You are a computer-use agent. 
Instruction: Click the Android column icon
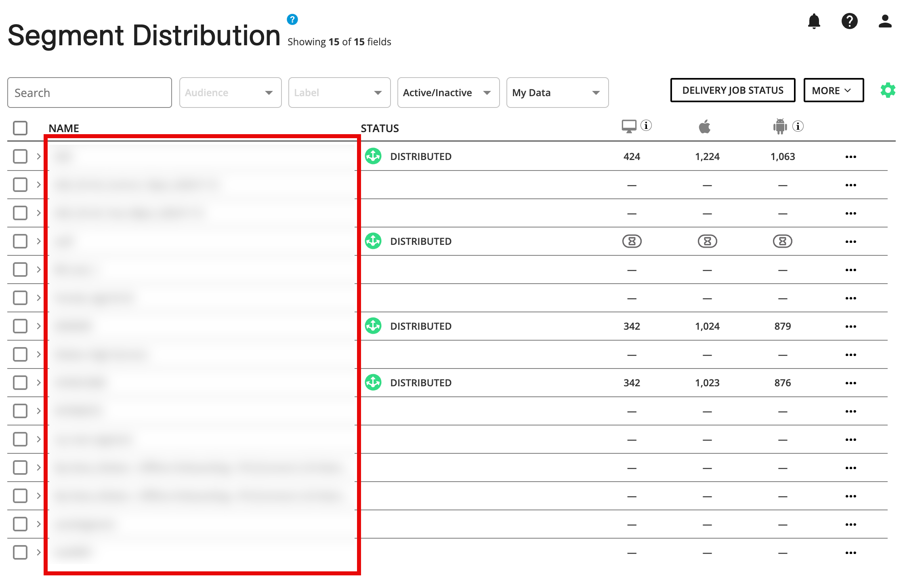coord(780,126)
